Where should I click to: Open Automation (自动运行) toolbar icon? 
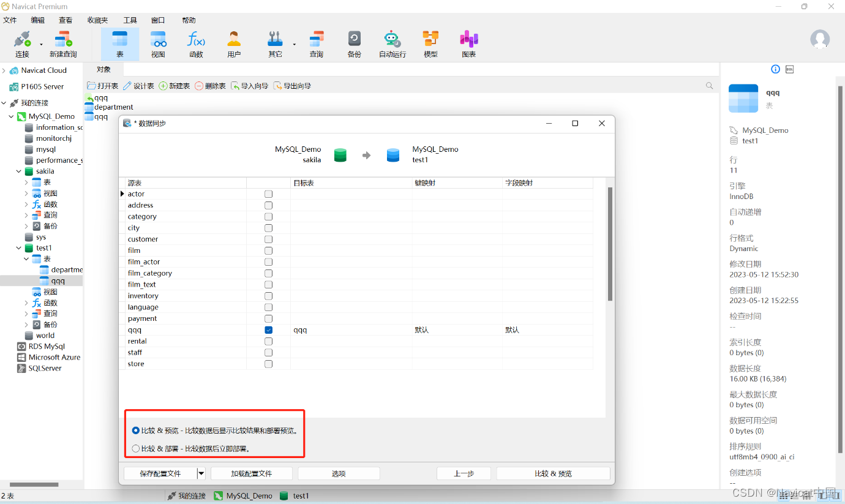[392, 43]
